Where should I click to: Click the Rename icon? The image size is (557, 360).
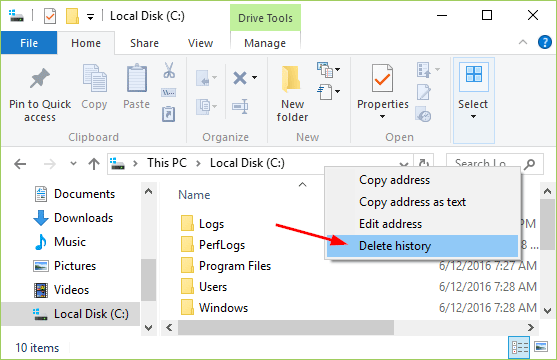pyautogui.click(x=240, y=107)
